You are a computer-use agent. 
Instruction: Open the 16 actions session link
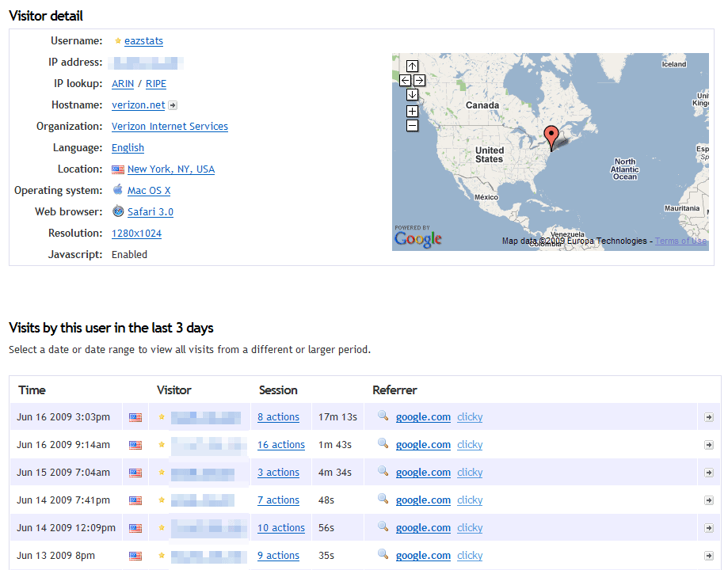pos(281,445)
